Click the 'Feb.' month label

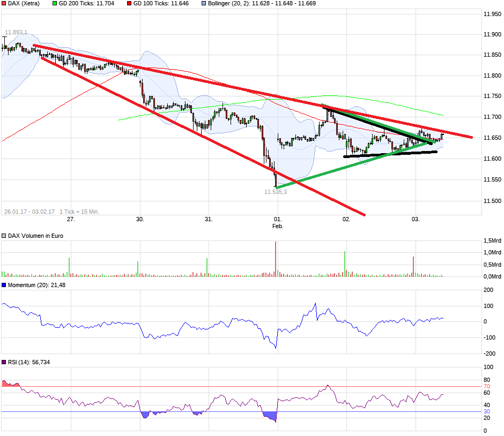pos(278,226)
